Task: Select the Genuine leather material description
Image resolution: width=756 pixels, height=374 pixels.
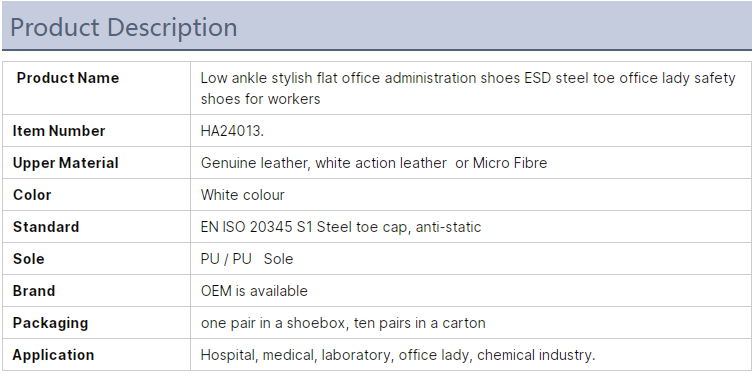Action: tap(374, 163)
